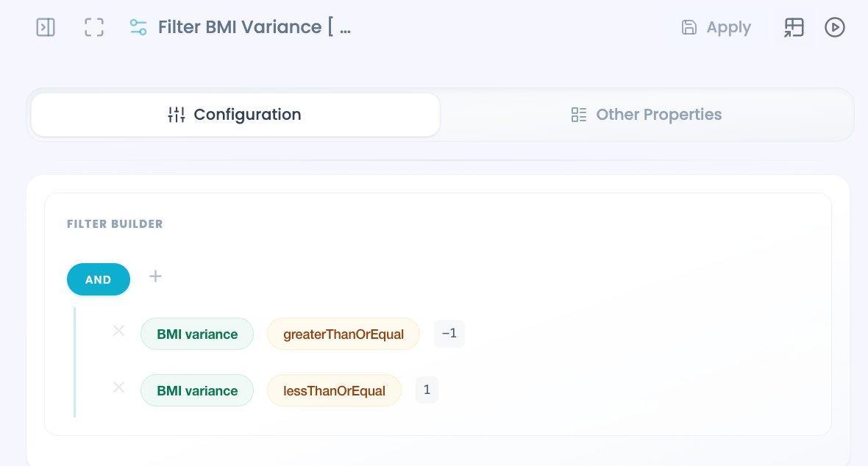This screenshot has height=466, width=868.
Task: Collapse the side panel using the top-left icon
Action: (46, 27)
